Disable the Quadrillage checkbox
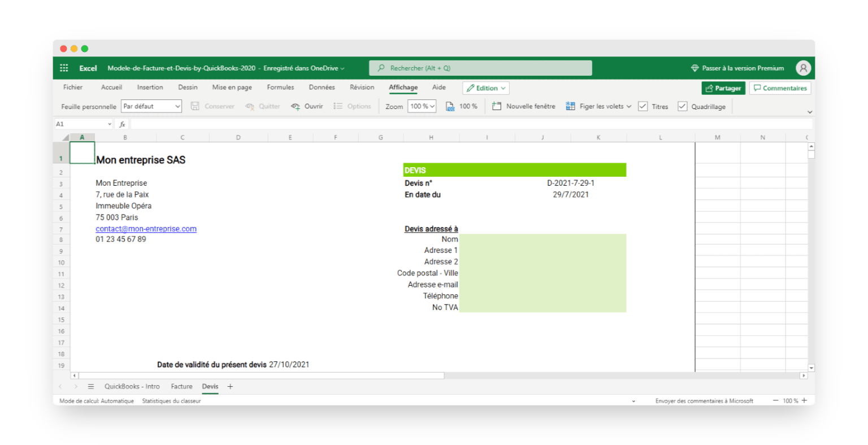Viewport: 868px width, 445px height. click(x=682, y=106)
